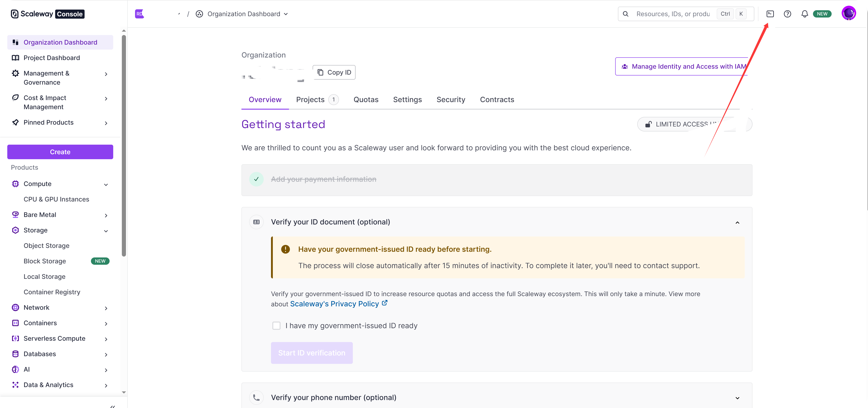Click the Network globe icon
Screen dimensions: 868x408
[x=15, y=307]
